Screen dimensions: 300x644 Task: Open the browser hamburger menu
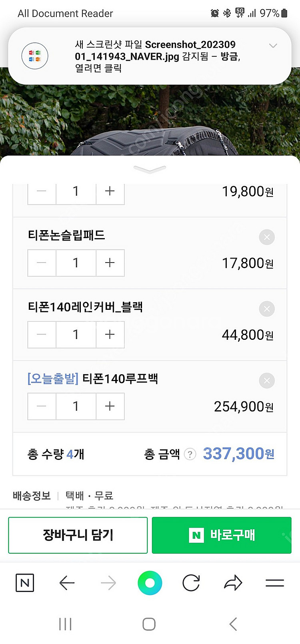click(275, 583)
